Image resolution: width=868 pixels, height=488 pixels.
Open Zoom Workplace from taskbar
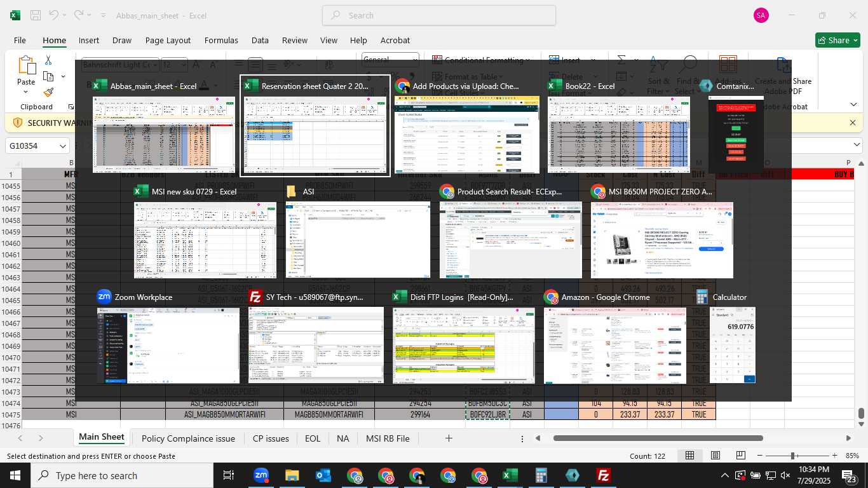pyautogui.click(x=261, y=475)
